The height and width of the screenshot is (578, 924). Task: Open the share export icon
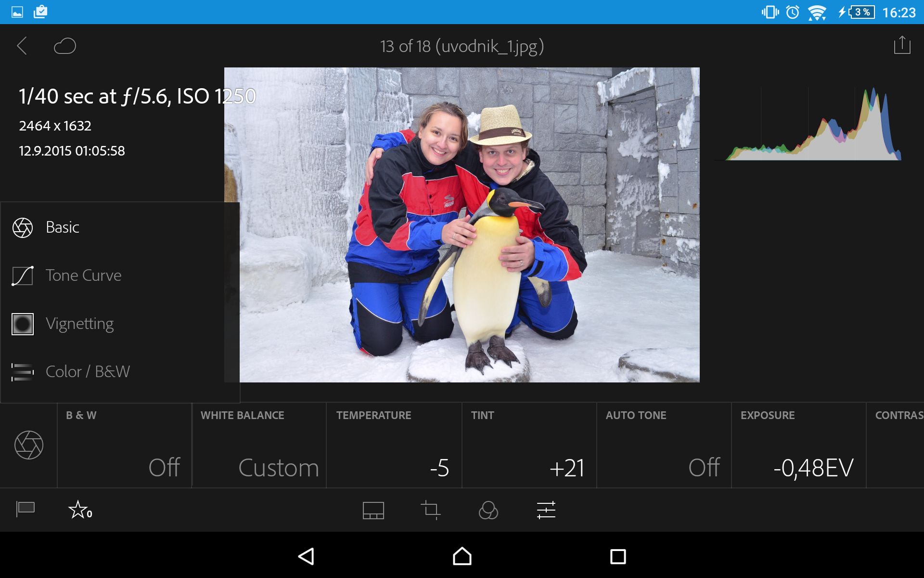pos(902,45)
